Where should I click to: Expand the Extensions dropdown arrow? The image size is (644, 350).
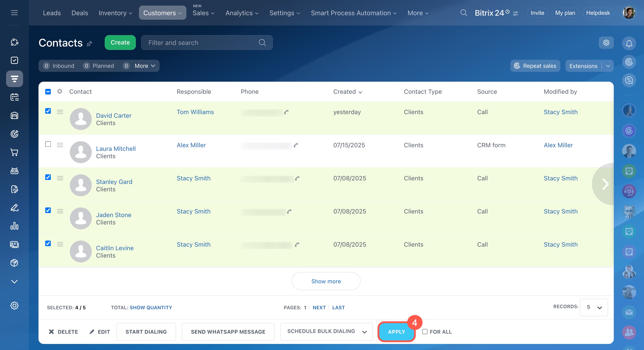[x=608, y=66]
